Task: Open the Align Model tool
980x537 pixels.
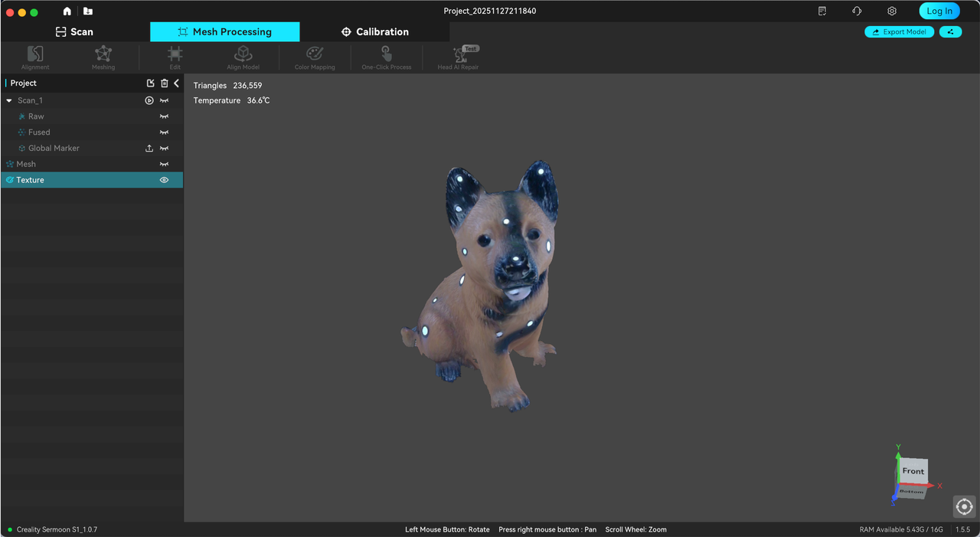Action: [x=243, y=57]
